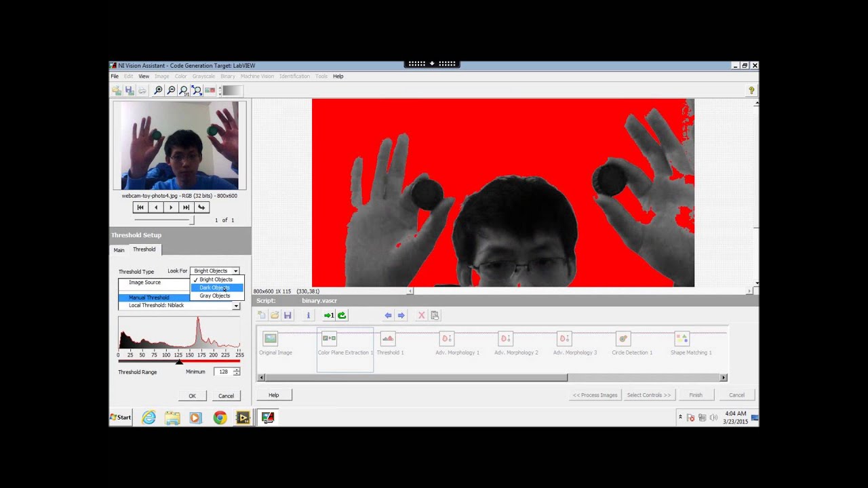Open the Windows Start button
The image size is (868, 488).
pyautogui.click(x=121, y=418)
